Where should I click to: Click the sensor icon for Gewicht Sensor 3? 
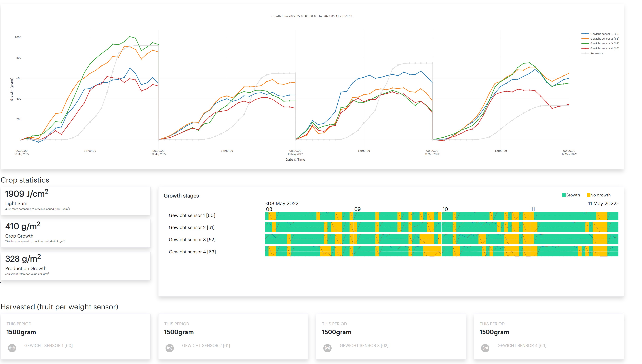click(327, 348)
